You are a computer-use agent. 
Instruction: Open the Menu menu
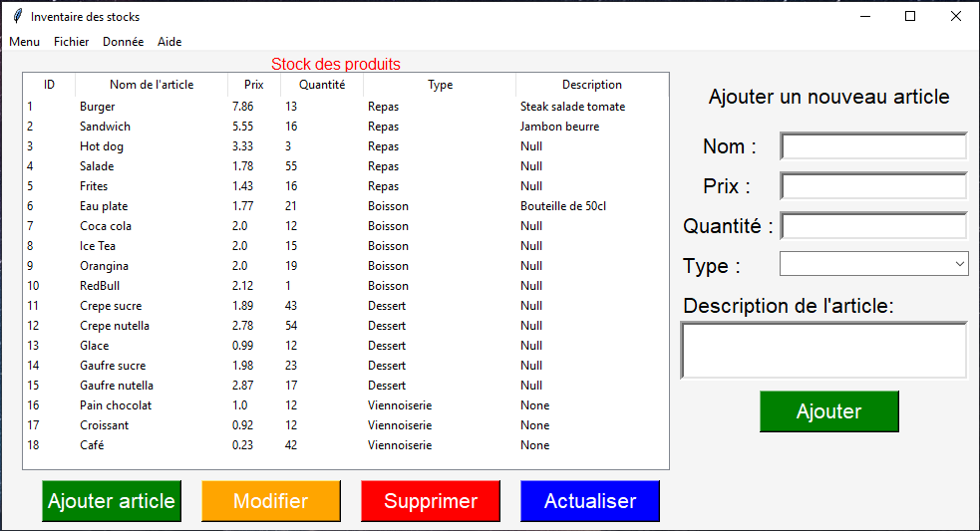click(x=24, y=42)
